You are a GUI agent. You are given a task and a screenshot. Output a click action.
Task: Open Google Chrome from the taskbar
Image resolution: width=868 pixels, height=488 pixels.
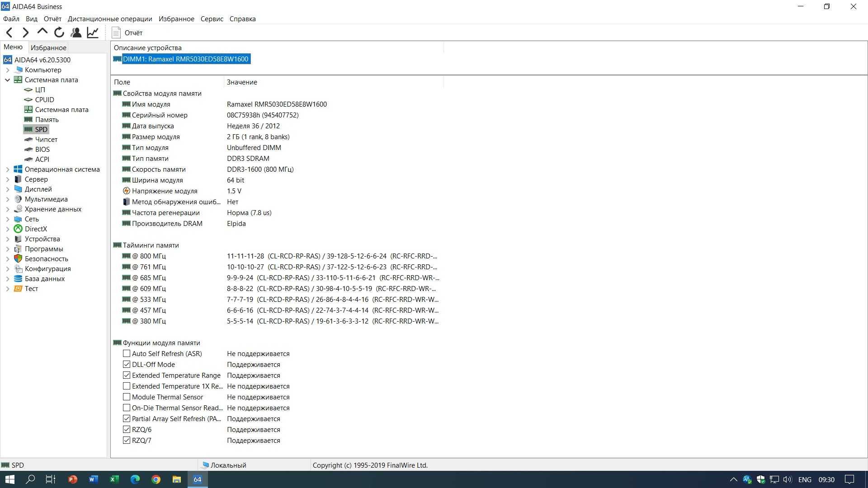pyautogui.click(x=156, y=479)
